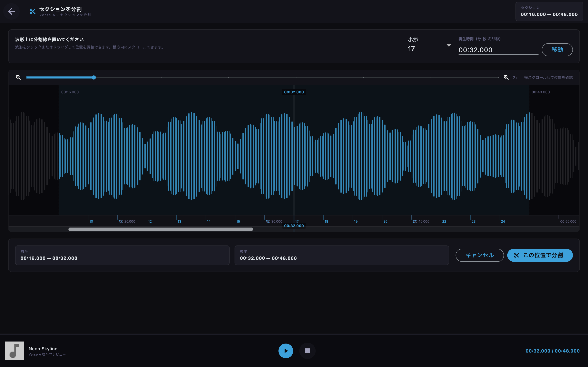The image size is (588, 367).
Task: Click measure 13 on the timeline ruler
Action: click(x=179, y=221)
